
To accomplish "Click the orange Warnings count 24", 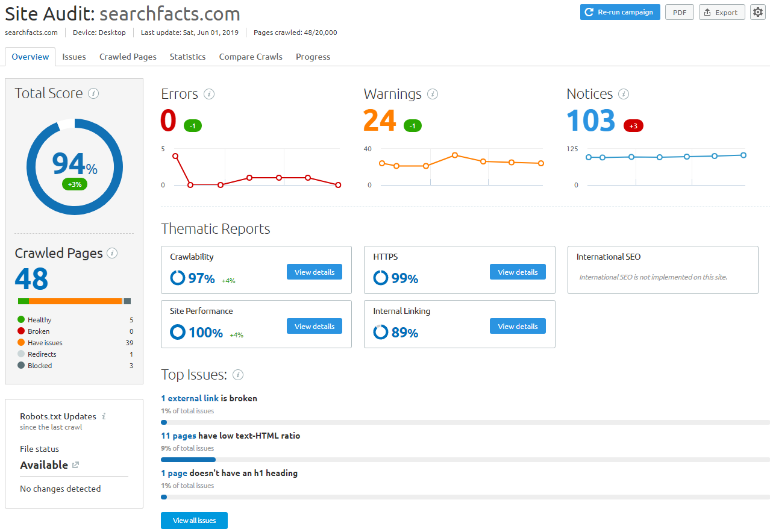I will 380,120.
